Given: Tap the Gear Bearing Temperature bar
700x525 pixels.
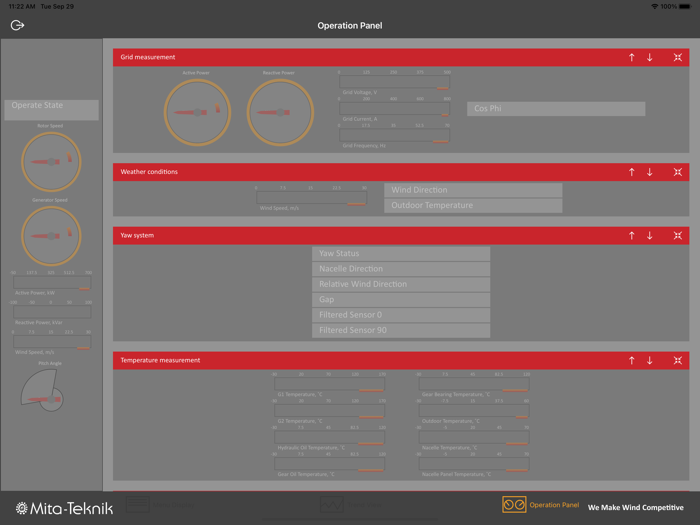Looking at the screenshot, I should (474, 384).
